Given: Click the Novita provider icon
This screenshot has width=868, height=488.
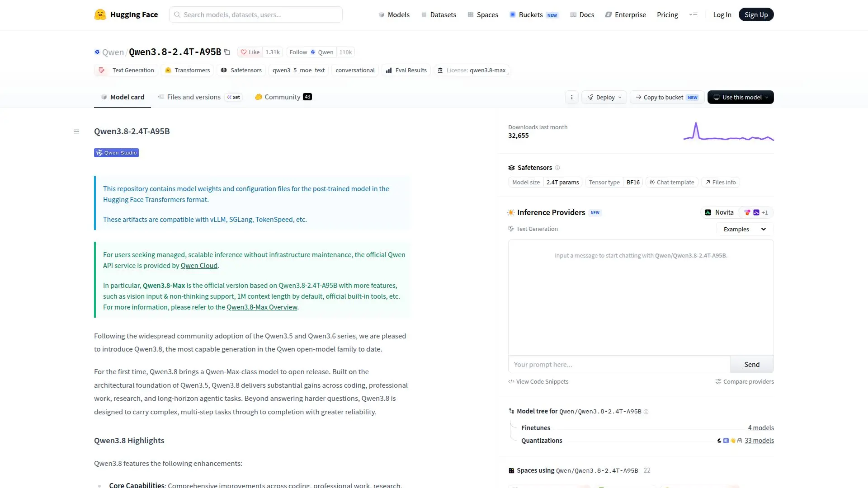Looking at the screenshot, I should click(708, 212).
